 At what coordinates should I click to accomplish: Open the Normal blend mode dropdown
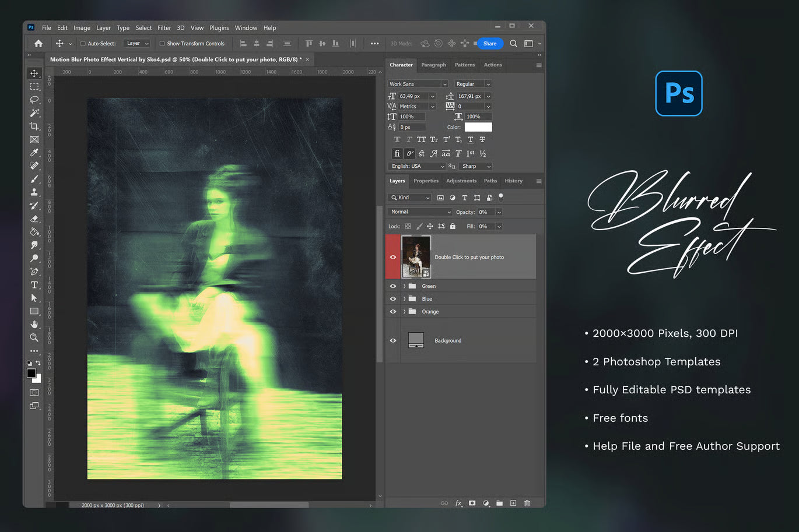[x=420, y=212]
